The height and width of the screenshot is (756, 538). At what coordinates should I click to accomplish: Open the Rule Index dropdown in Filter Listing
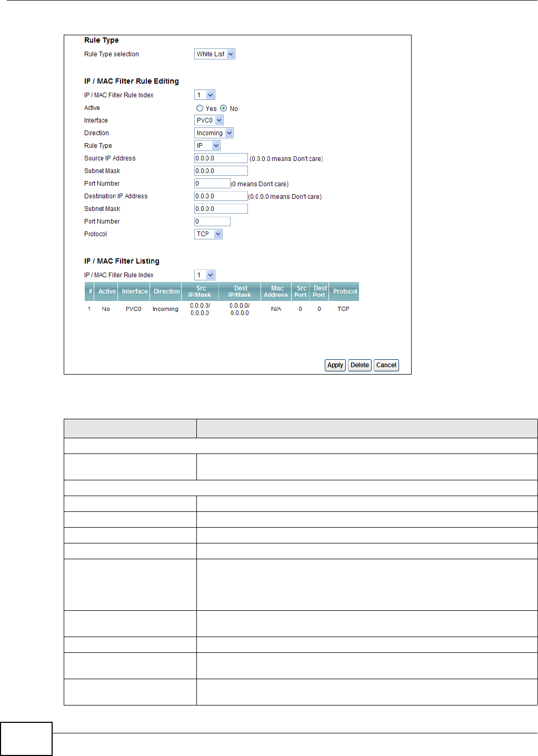pos(205,275)
